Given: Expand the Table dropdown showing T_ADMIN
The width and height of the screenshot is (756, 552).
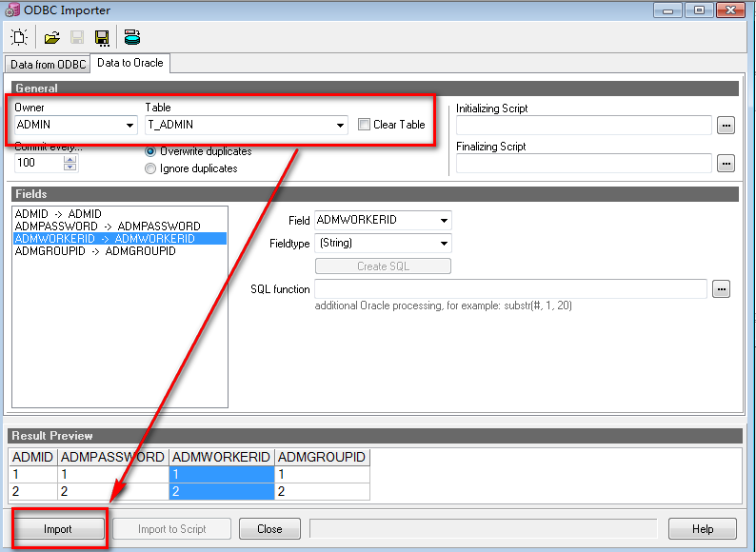Looking at the screenshot, I should coord(341,126).
